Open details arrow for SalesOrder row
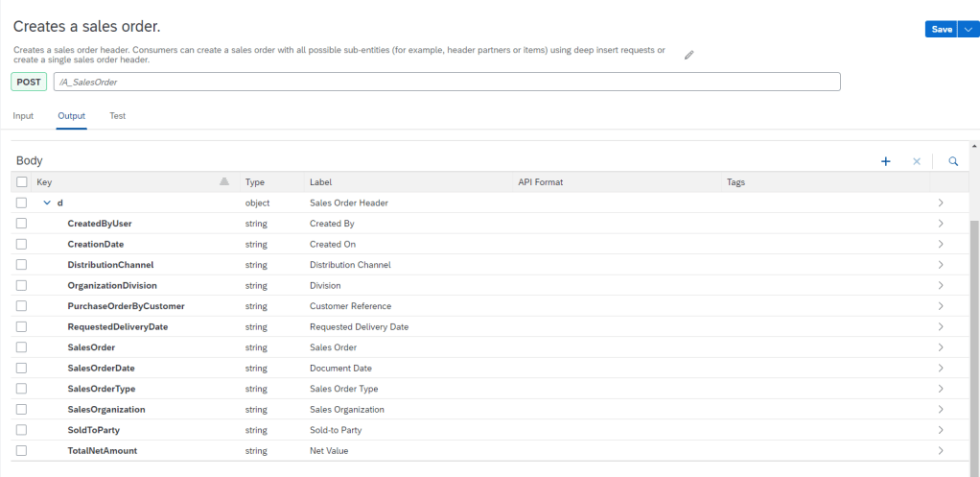The width and height of the screenshot is (980, 477). (941, 347)
